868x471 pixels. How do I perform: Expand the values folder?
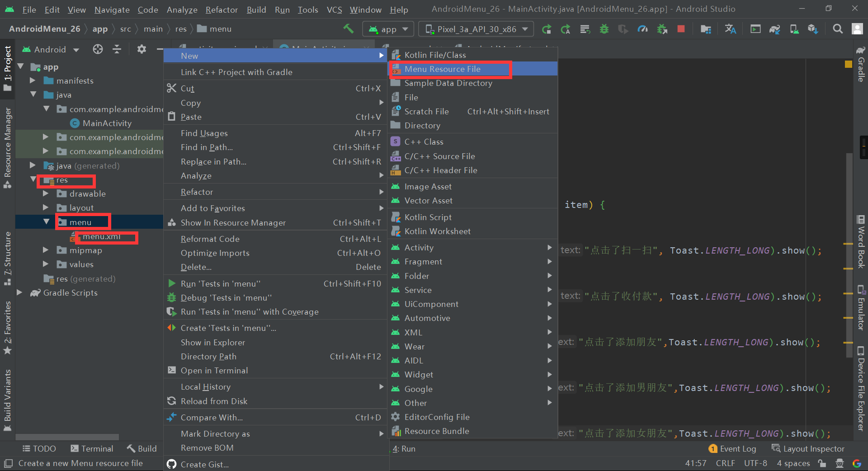coord(46,264)
